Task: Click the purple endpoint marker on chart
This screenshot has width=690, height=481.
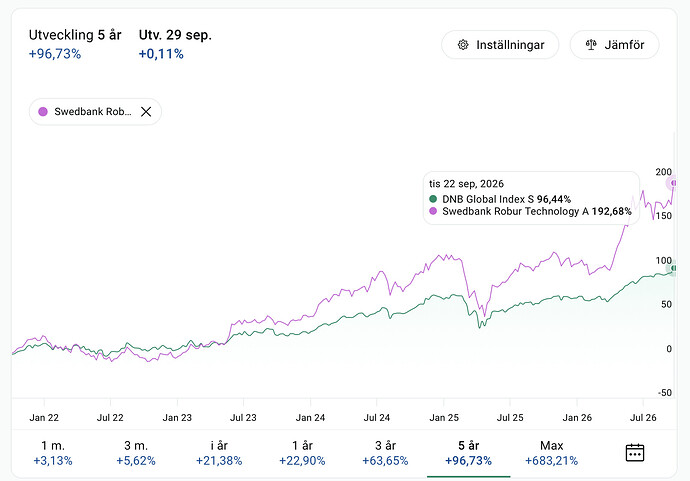Action: click(x=673, y=183)
